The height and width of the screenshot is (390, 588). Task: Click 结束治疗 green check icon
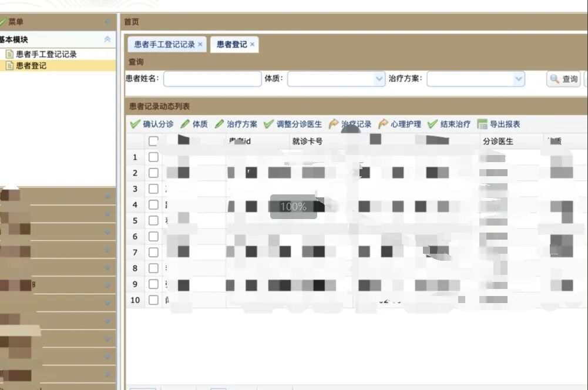(x=433, y=124)
